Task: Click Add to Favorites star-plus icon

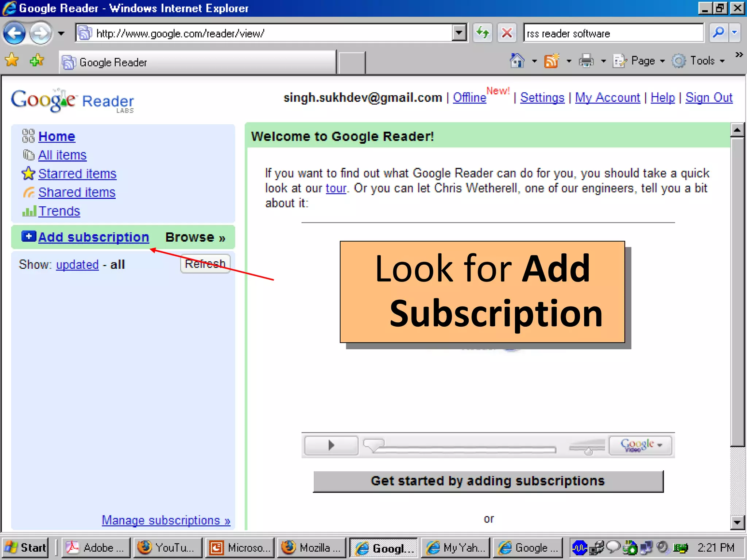Action: [37, 60]
